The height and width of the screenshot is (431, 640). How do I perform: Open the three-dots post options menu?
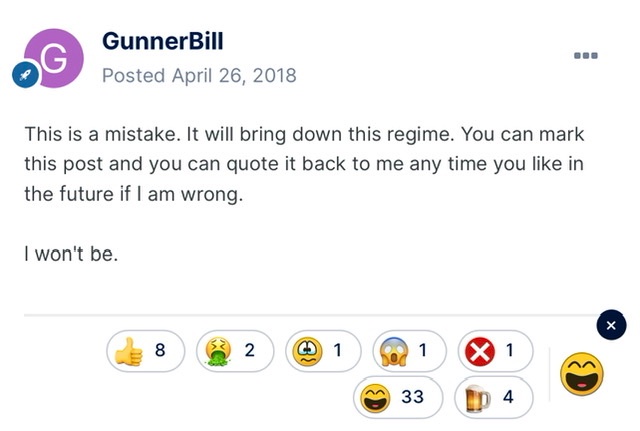586,56
